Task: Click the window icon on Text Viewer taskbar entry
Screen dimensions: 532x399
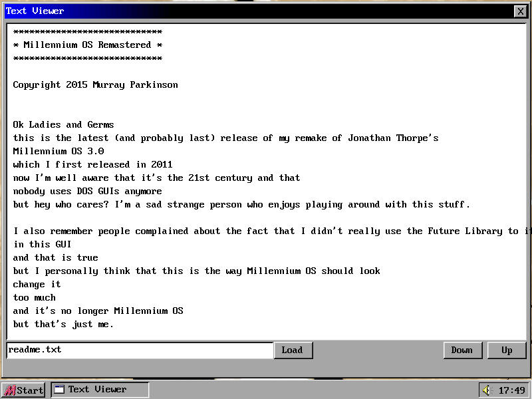Action: coord(59,390)
